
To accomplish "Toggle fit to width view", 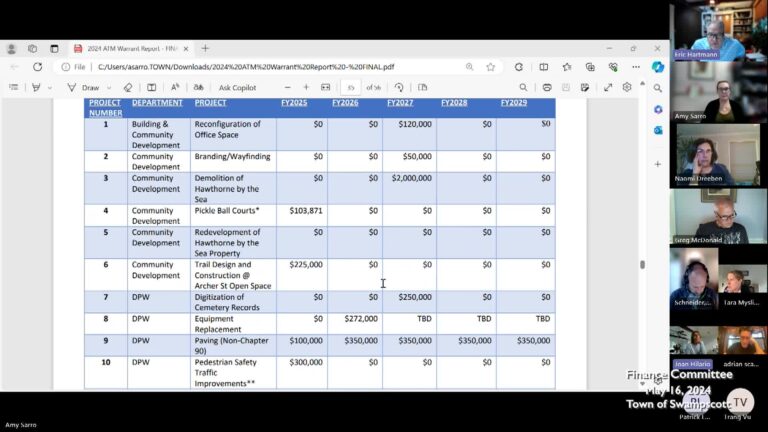I will pos(325,87).
